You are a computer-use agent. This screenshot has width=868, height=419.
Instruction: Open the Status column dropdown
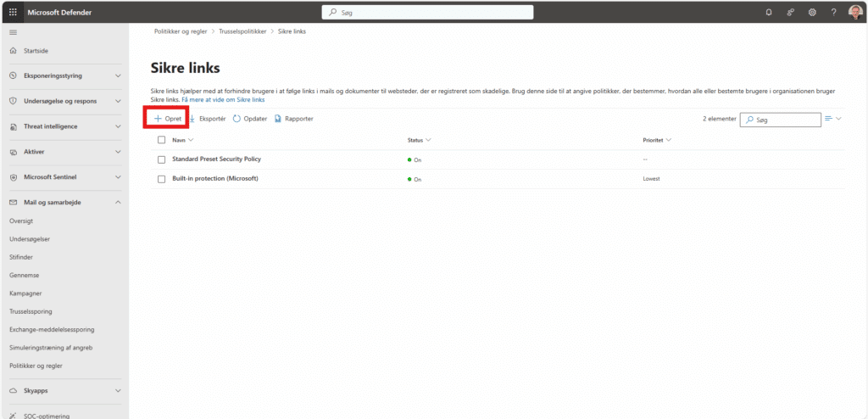pyautogui.click(x=428, y=140)
